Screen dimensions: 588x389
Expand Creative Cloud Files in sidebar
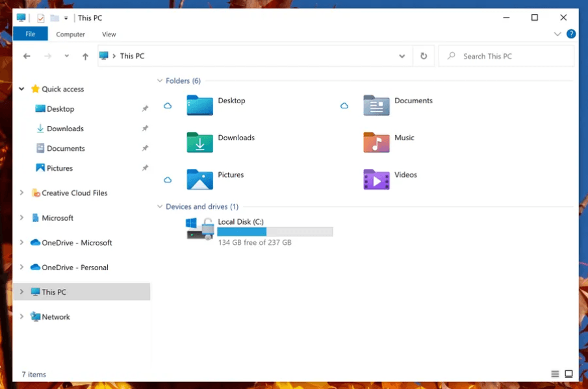[21, 193]
